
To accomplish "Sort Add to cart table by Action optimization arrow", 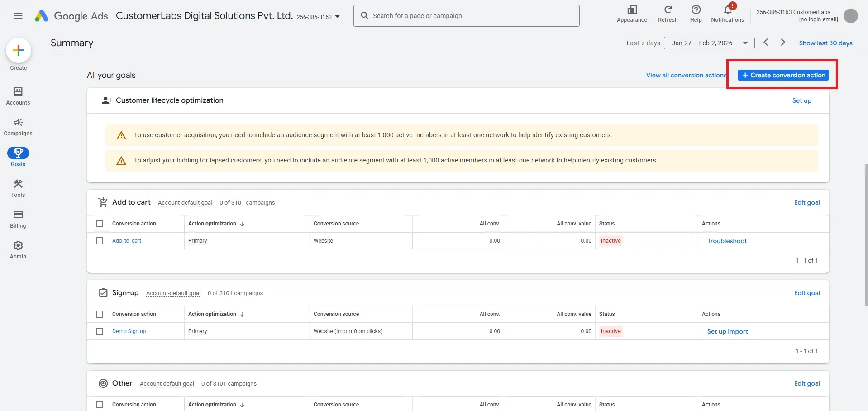I will [x=242, y=224].
